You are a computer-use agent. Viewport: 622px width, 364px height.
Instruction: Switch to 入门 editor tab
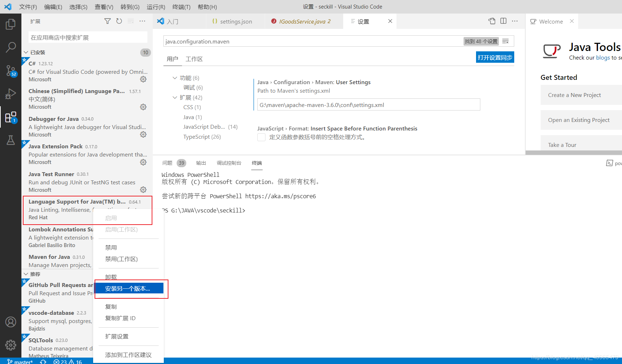point(179,21)
